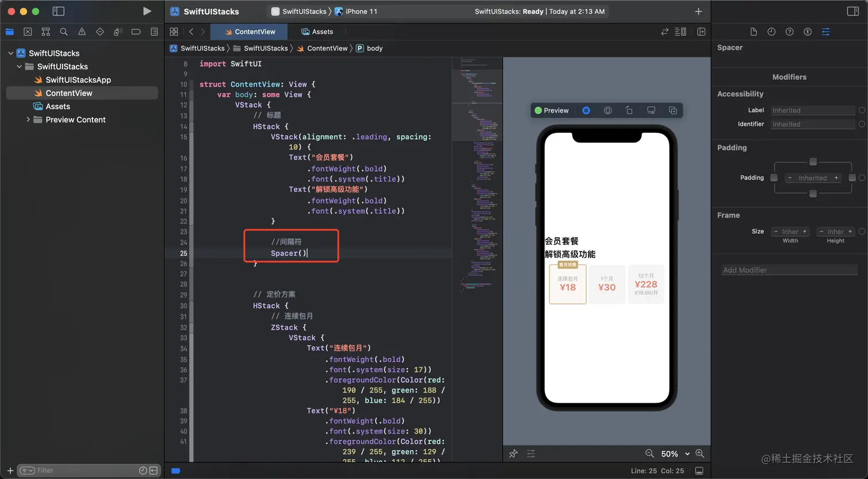Decrease the frame Width value

[x=776, y=231]
